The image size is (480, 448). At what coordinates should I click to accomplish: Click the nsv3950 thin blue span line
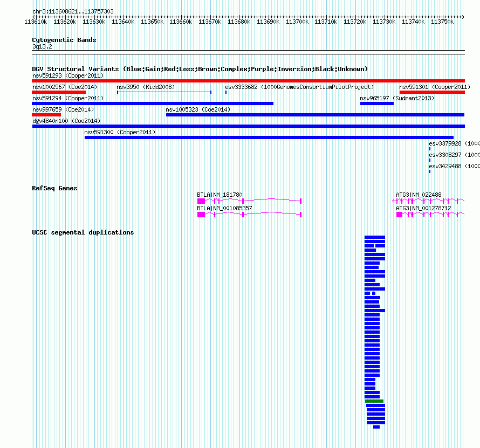(164, 92)
